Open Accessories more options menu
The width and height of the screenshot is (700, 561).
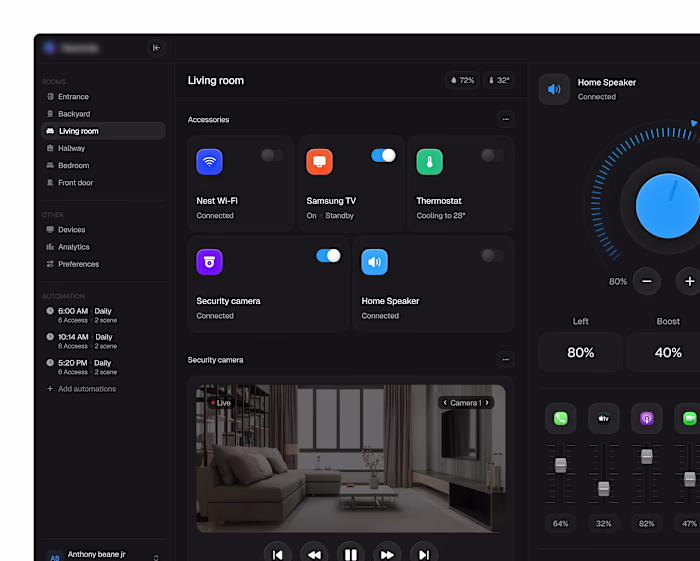506,119
